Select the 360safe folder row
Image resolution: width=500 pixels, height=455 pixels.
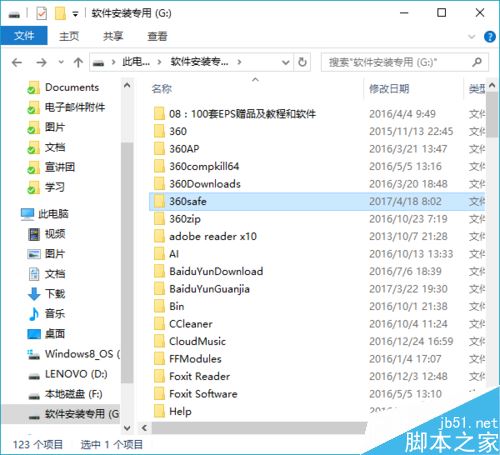point(317,201)
